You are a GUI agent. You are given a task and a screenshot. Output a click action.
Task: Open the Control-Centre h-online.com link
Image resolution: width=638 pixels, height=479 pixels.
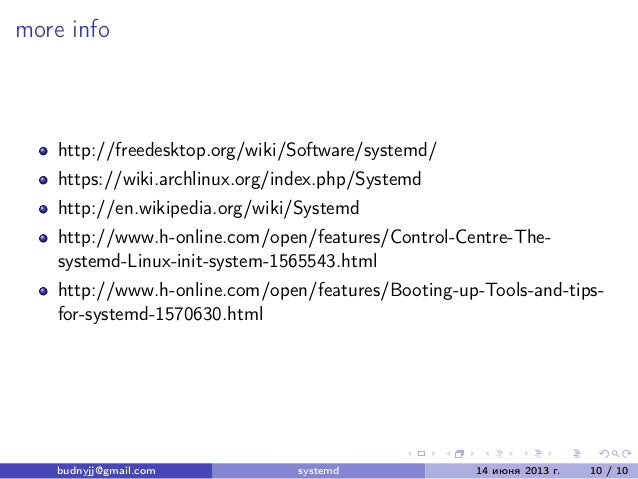[x=304, y=249]
